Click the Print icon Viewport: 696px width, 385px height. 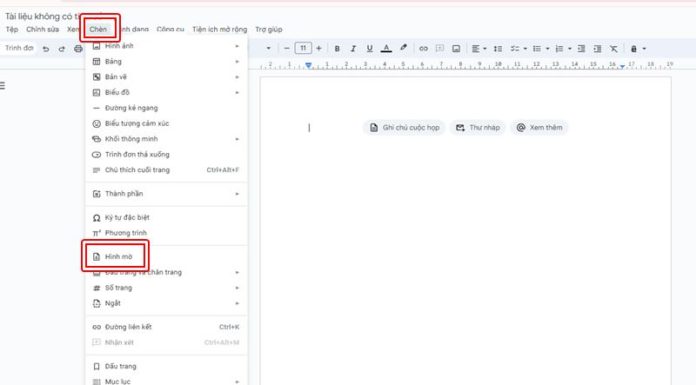(78, 49)
